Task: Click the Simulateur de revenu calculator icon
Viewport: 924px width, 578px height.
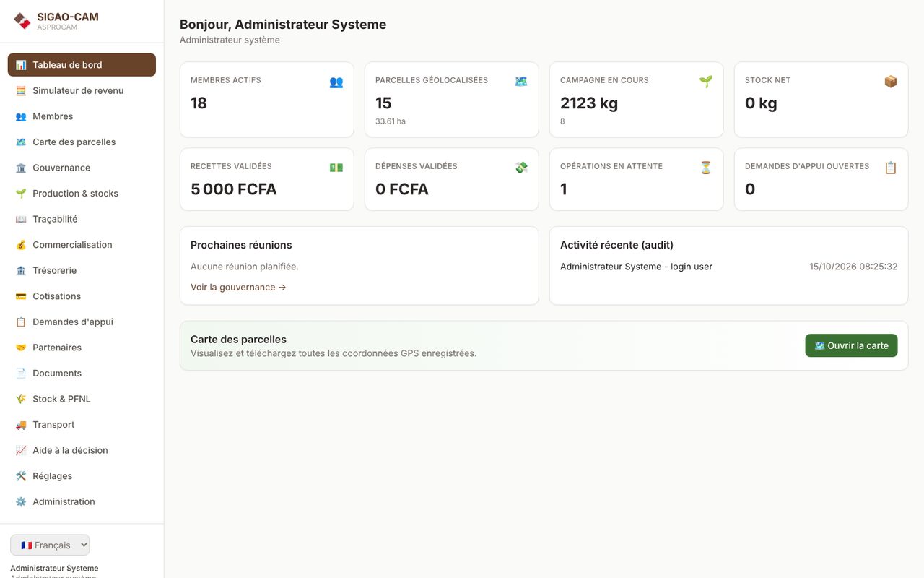Action: 21,91
